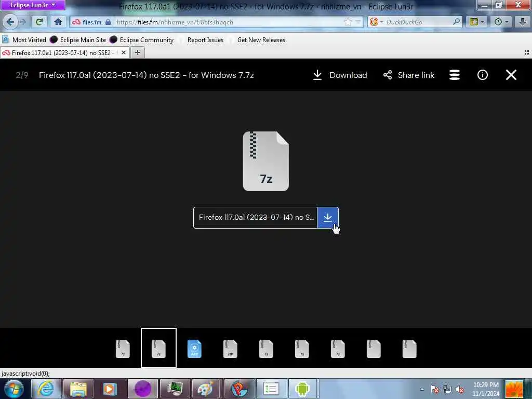Open Eclipse Community bookmark
532x399 pixels.
[x=141, y=39]
